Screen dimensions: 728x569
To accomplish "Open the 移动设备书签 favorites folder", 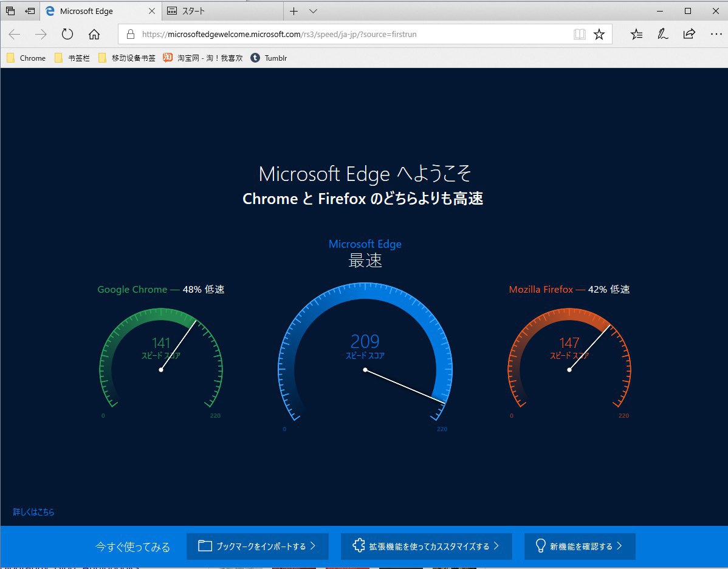I will click(126, 58).
